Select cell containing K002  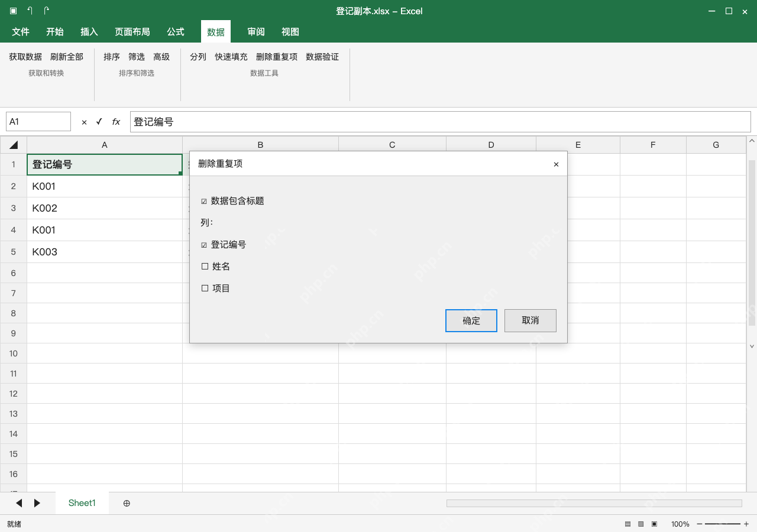(x=105, y=208)
